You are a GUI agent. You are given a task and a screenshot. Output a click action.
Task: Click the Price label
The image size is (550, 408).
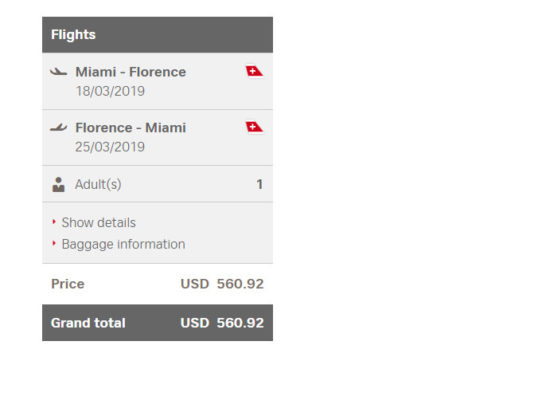pos(68,284)
